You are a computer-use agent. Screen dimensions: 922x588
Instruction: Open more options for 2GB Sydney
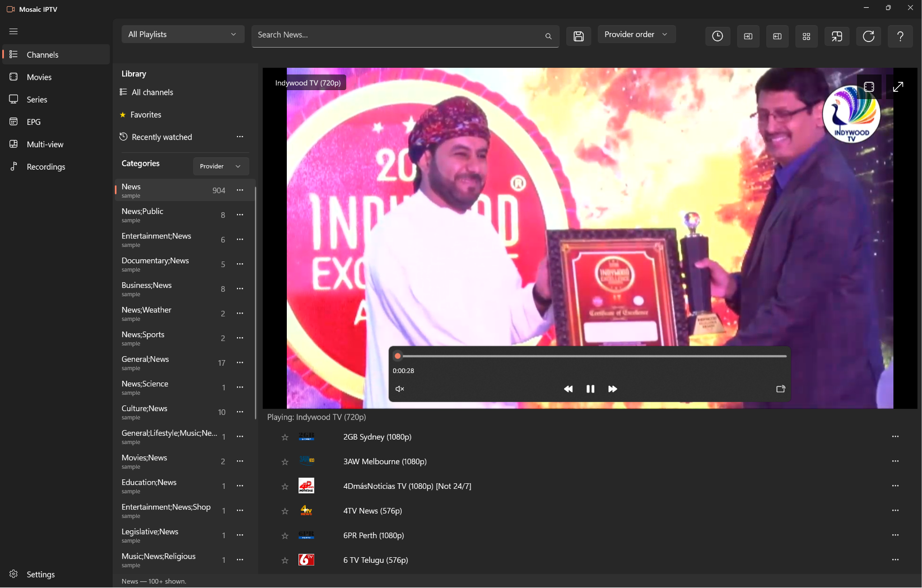[895, 437]
